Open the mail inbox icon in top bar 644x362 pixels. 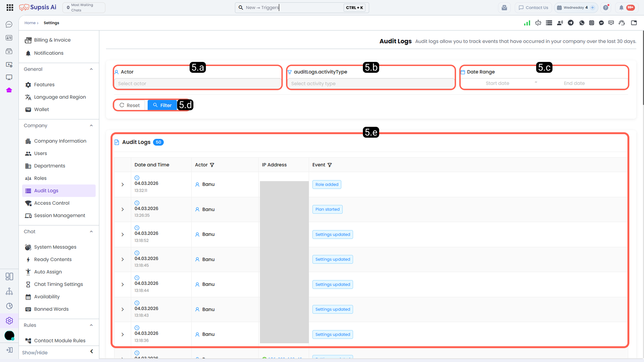coord(504,8)
